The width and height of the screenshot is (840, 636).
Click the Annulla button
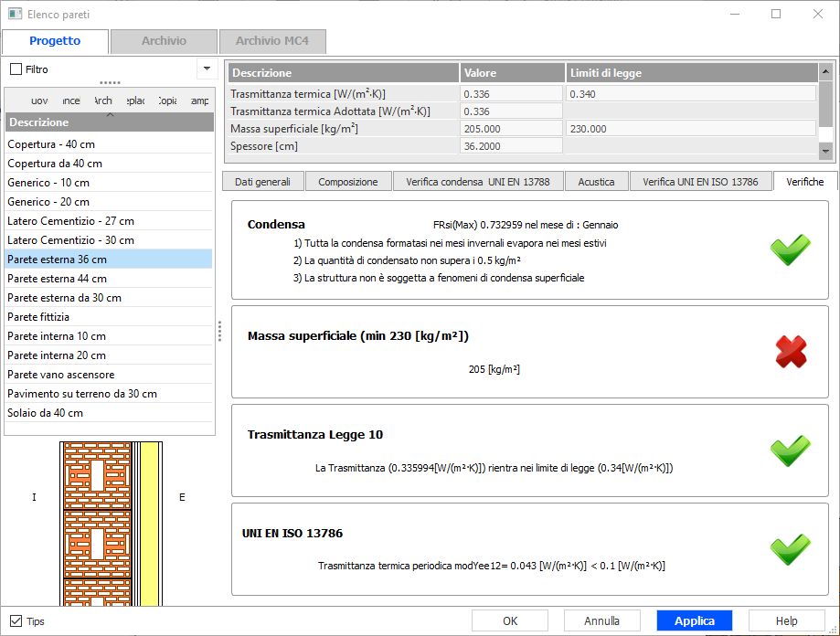601,620
